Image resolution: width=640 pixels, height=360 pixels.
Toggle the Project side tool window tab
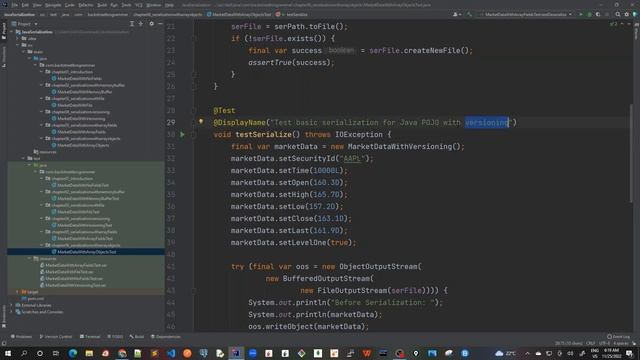4,31
